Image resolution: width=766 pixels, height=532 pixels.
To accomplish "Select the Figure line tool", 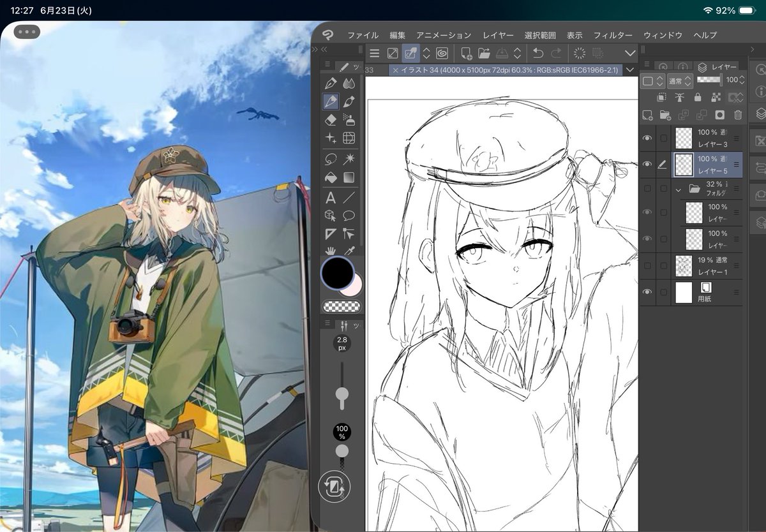I will coord(349,198).
